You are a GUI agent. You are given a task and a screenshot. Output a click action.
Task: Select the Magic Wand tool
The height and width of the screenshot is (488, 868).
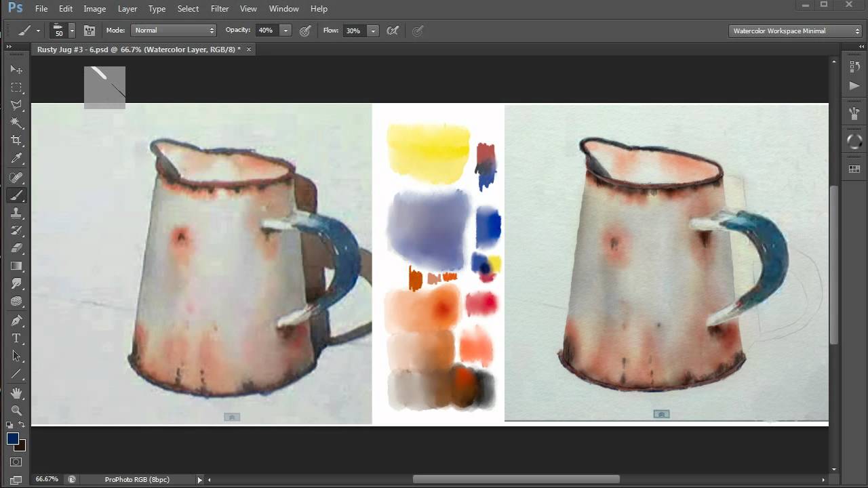pyautogui.click(x=16, y=123)
